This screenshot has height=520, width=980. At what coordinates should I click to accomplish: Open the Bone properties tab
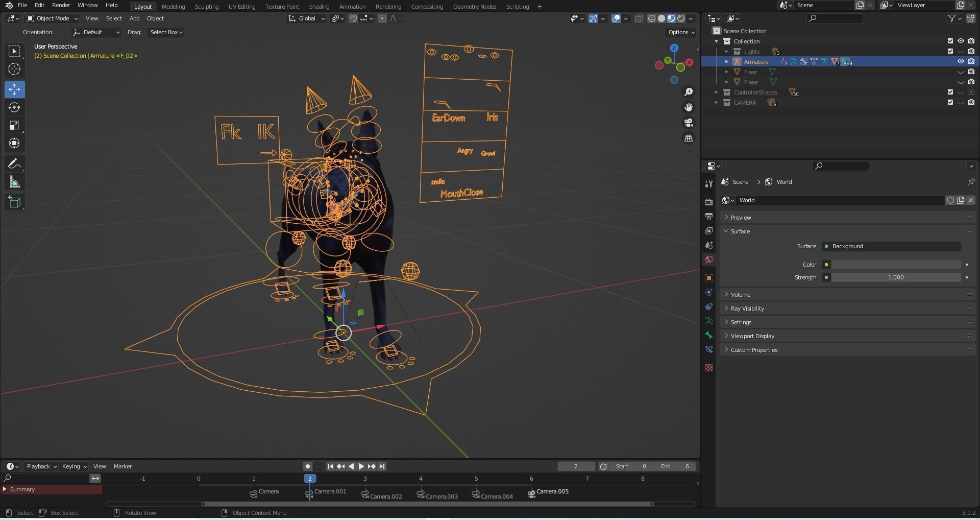click(x=708, y=335)
